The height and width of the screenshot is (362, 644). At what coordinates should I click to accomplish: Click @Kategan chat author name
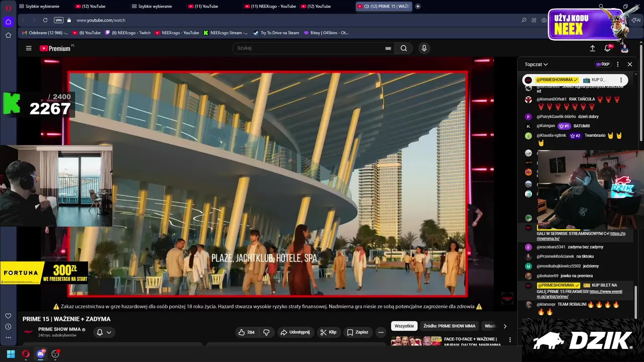[x=546, y=126]
